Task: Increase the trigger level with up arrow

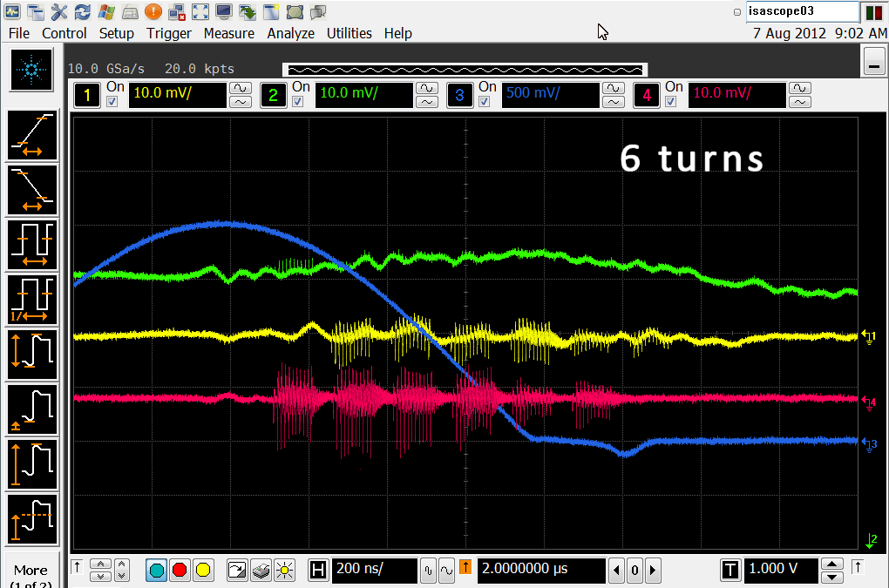Action: point(833,564)
